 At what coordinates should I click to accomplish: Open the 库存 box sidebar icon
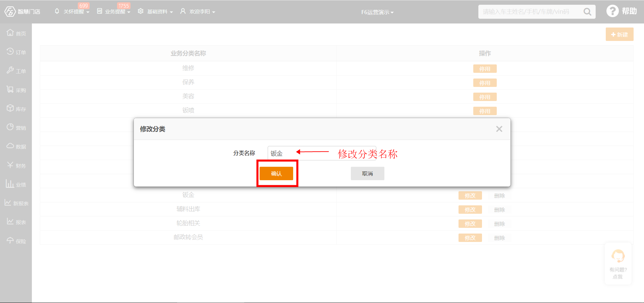(x=10, y=108)
